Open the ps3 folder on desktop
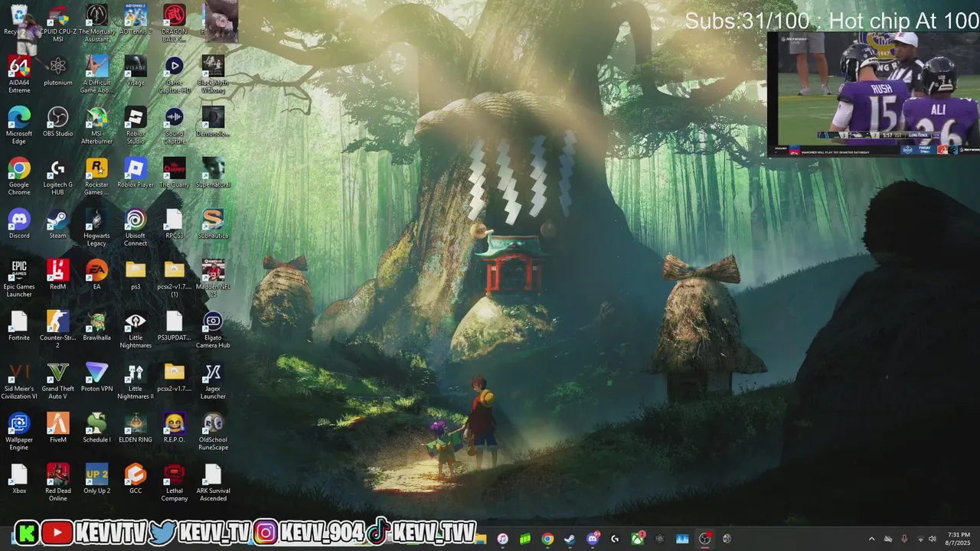 point(136,275)
